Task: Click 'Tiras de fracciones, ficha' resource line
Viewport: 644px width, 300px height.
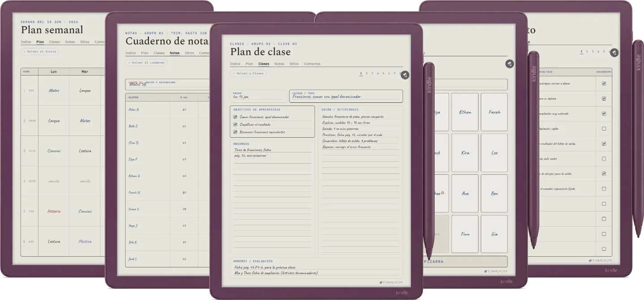Action: click(253, 150)
